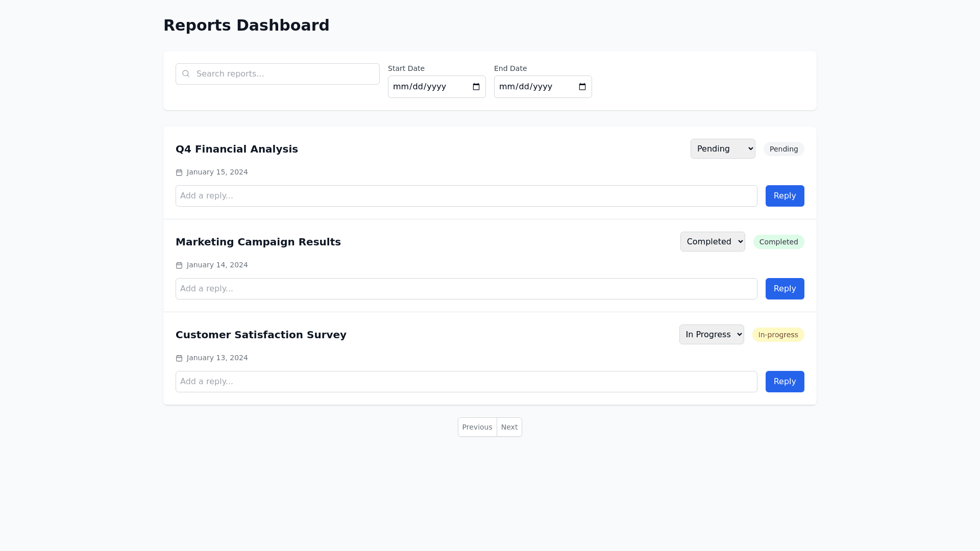Click the yellow In-progress status badge
This screenshot has width=980, height=551.
pyautogui.click(x=778, y=335)
